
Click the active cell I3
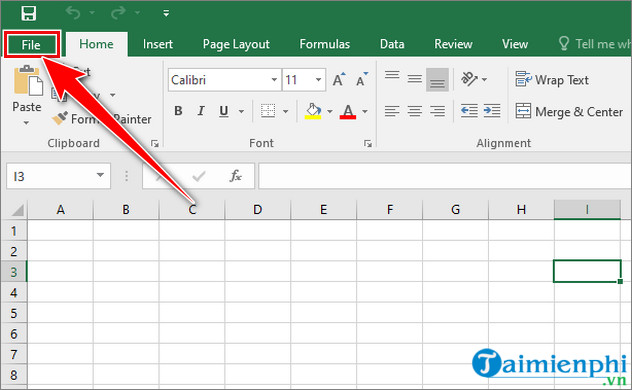click(x=587, y=271)
